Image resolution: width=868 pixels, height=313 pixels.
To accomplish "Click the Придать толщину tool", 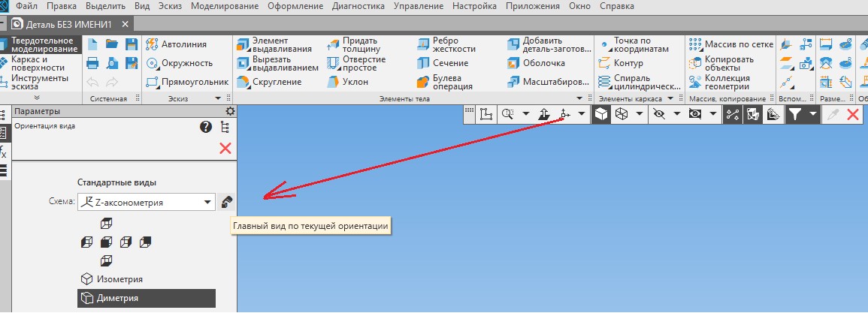I will 353,44.
